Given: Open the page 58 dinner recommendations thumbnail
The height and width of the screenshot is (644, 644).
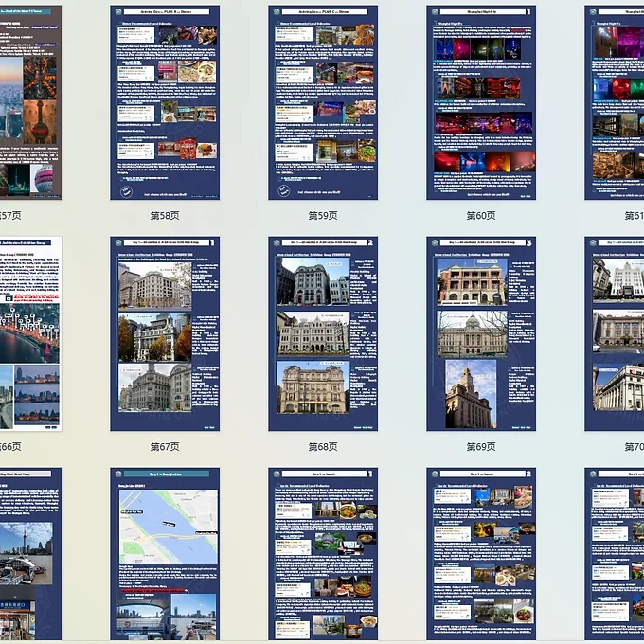Looking at the screenshot, I should coord(165,102).
